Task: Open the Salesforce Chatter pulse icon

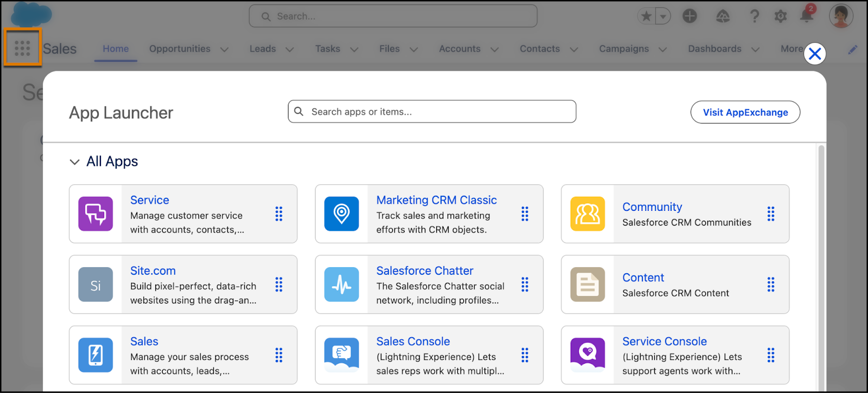Action: pyautogui.click(x=341, y=285)
